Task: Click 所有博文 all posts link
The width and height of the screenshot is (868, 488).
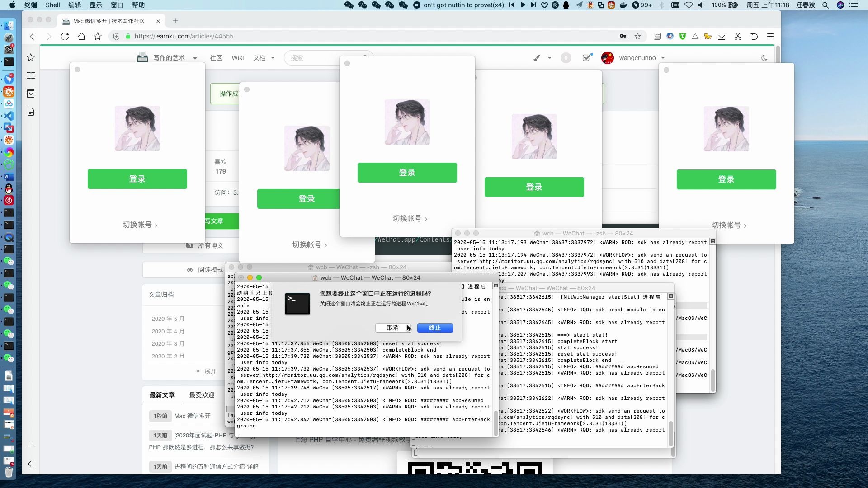Action: pos(206,245)
